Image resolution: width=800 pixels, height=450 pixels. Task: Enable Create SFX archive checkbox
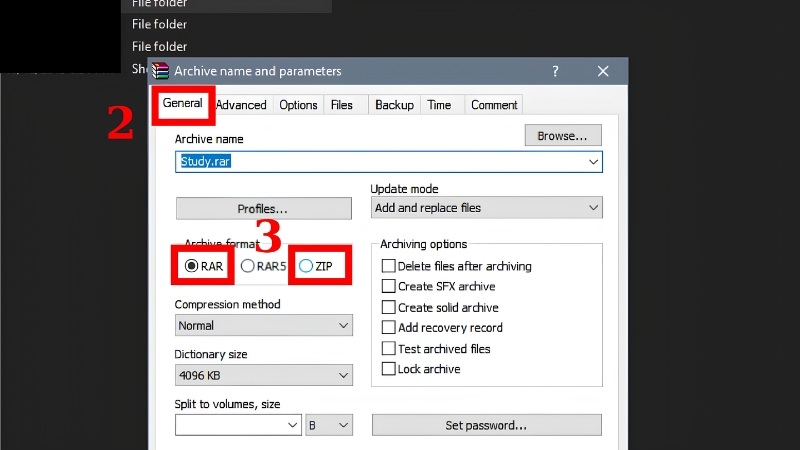click(438, 286)
